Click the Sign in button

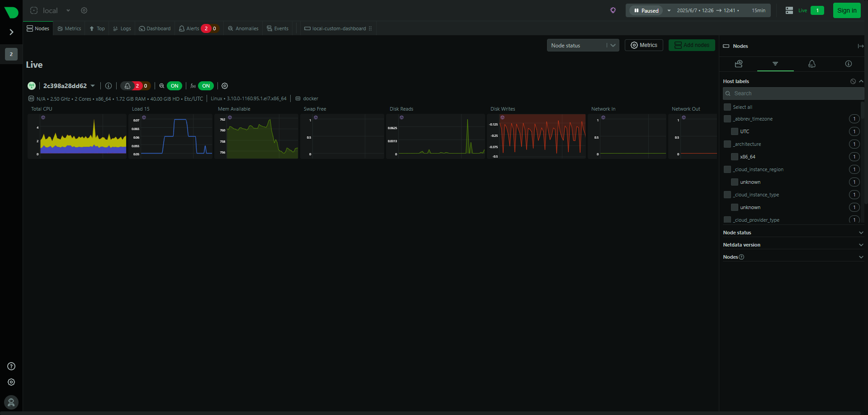846,10
